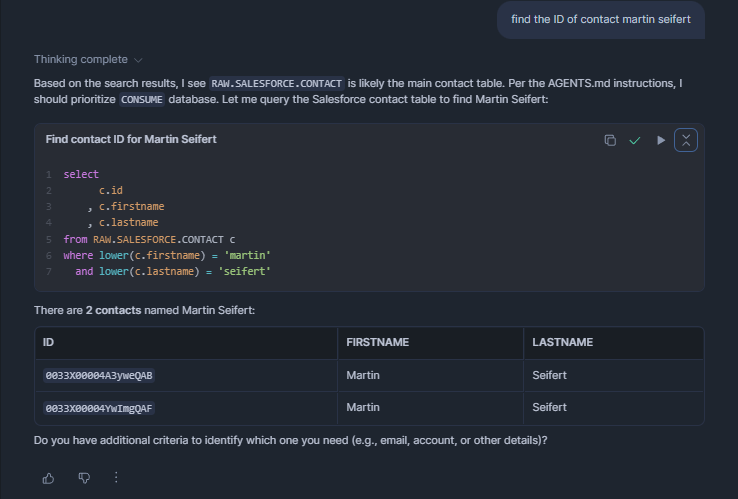Click the FIRSTNAME column header
Image resolution: width=738 pixels, height=499 pixels.
click(377, 342)
